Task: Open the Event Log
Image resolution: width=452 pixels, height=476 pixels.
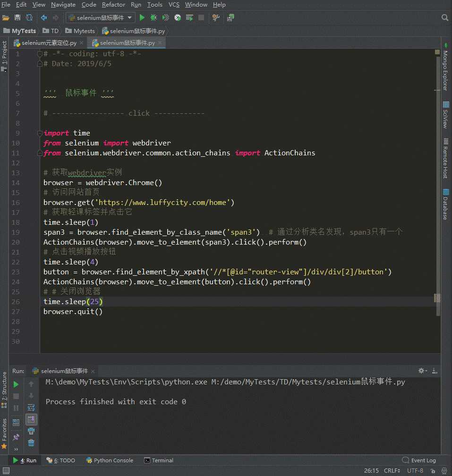Action: coord(419,460)
